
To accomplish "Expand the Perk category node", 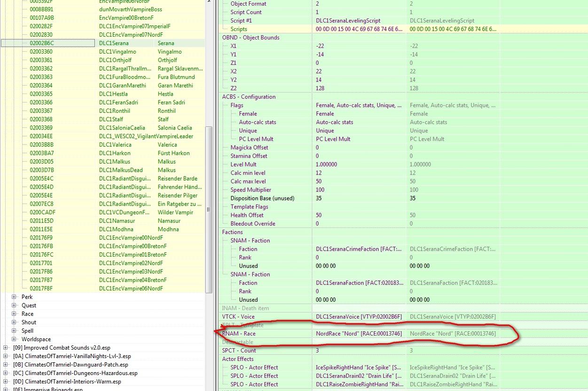I will tap(14, 297).
